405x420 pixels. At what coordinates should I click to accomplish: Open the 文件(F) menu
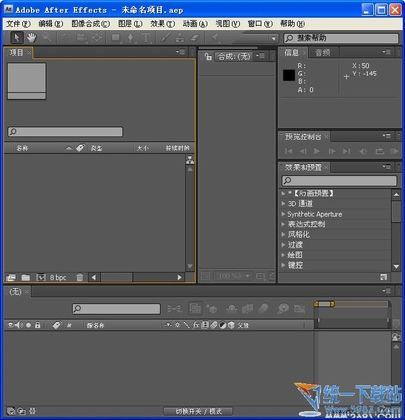[x=18, y=24]
